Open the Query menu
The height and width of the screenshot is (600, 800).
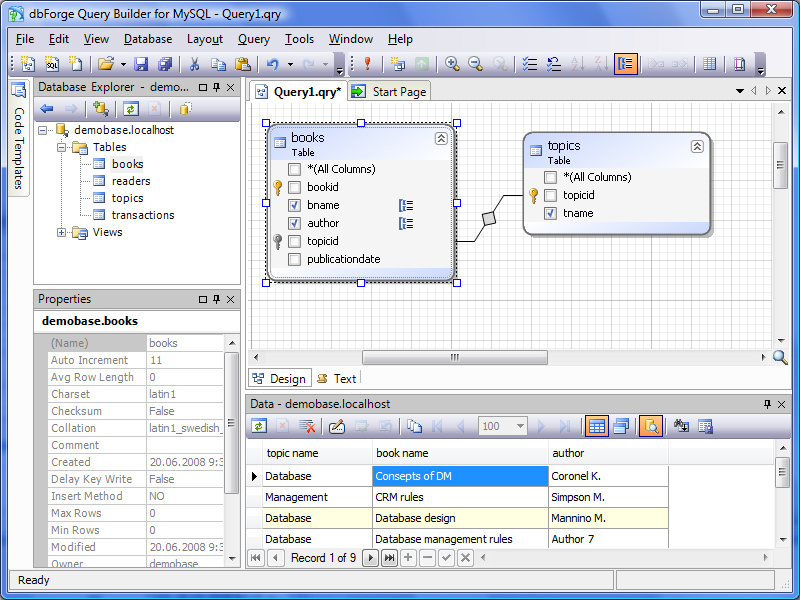(254, 39)
